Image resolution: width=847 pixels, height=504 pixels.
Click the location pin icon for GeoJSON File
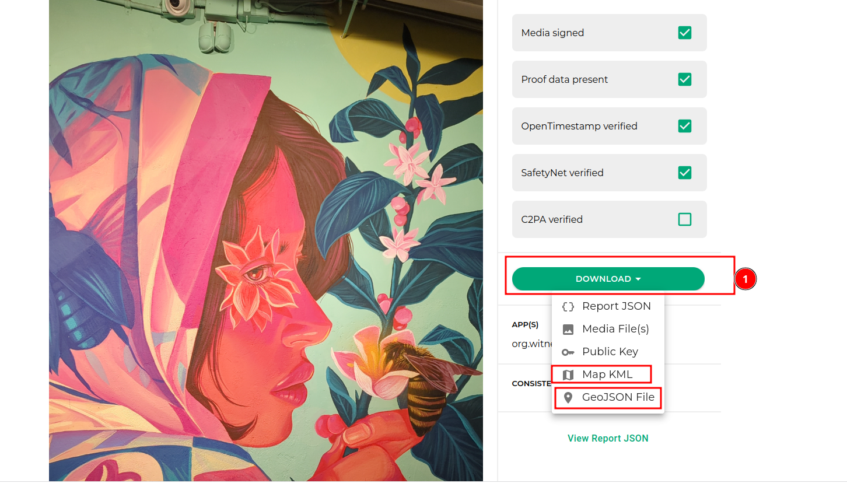(x=568, y=398)
